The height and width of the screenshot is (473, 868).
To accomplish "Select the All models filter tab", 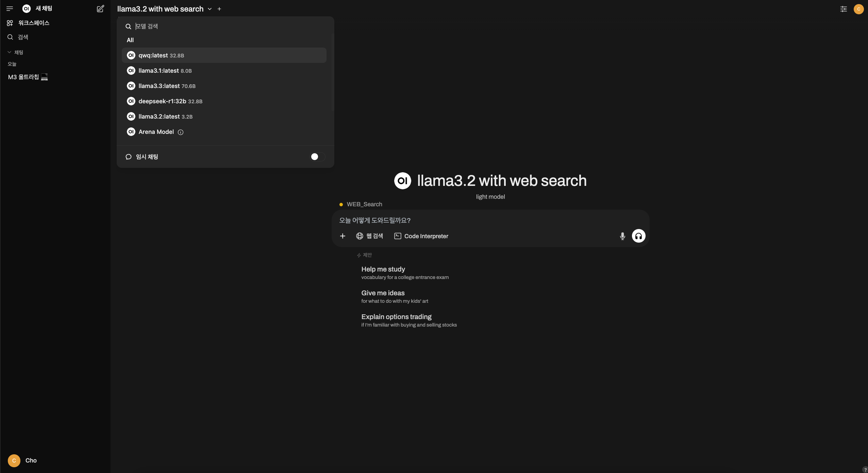I will pyautogui.click(x=130, y=40).
